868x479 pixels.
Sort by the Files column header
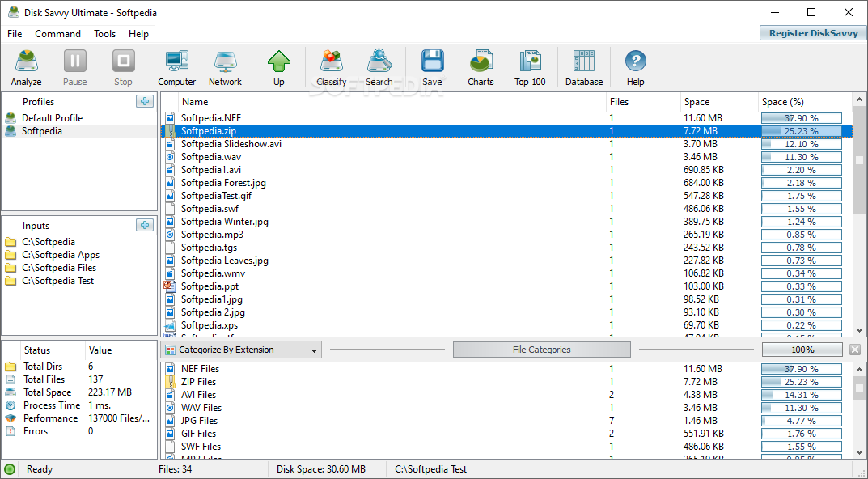coord(643,101)
